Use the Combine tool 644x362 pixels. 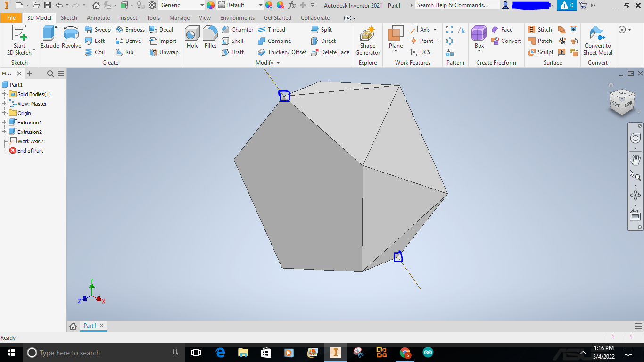point(274,41)
